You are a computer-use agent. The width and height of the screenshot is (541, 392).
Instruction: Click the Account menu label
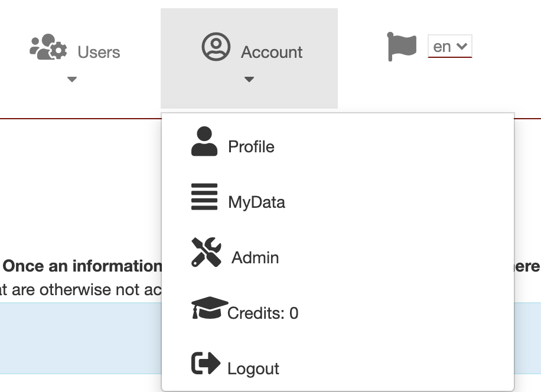(x=272, y=52)
